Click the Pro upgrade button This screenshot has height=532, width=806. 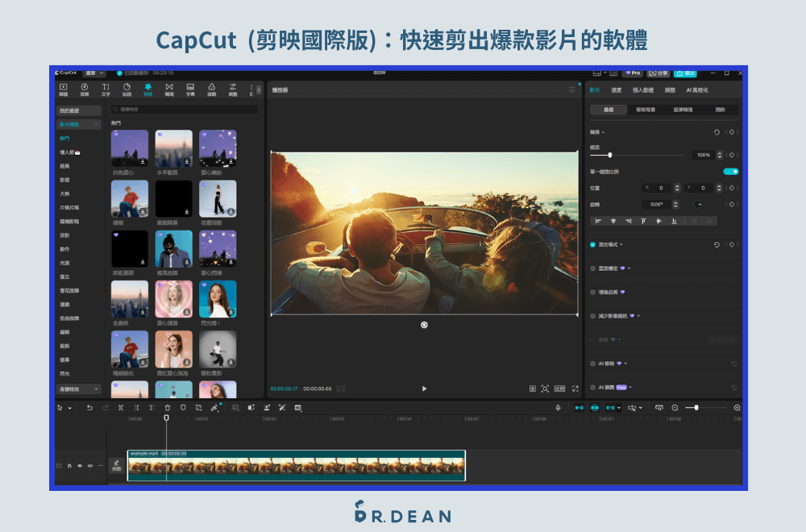coord(633,73)
